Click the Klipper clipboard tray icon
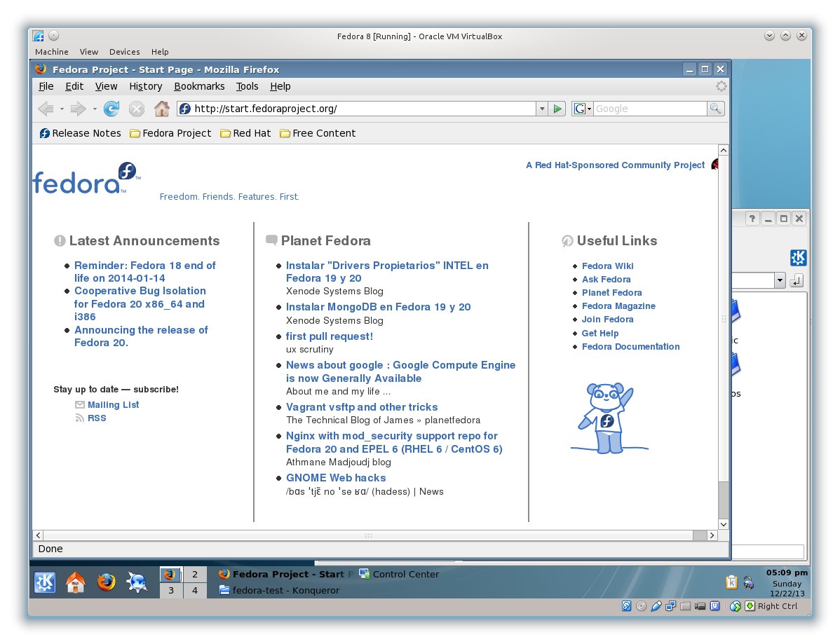The image size is (840, 644). [x=731, y=582]
